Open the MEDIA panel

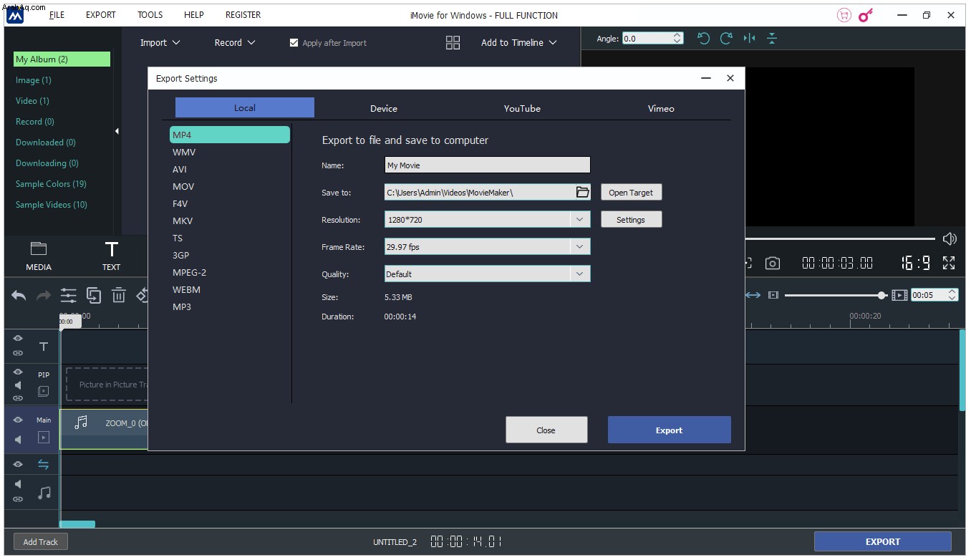39,256
